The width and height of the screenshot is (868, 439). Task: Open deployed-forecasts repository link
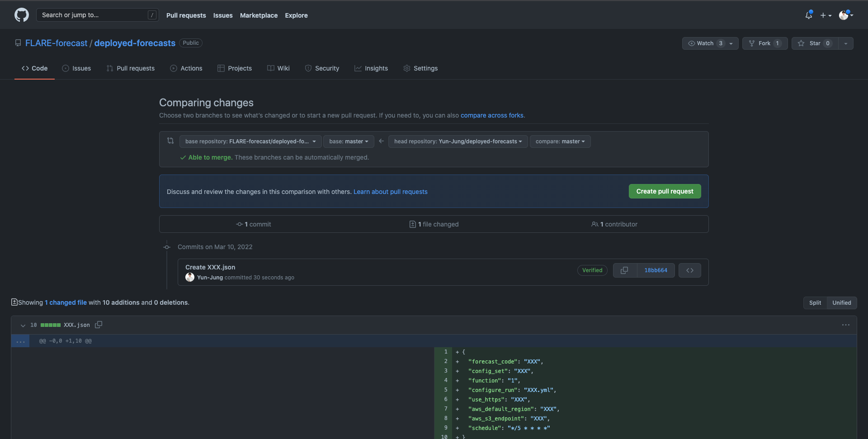pos(135,43)
